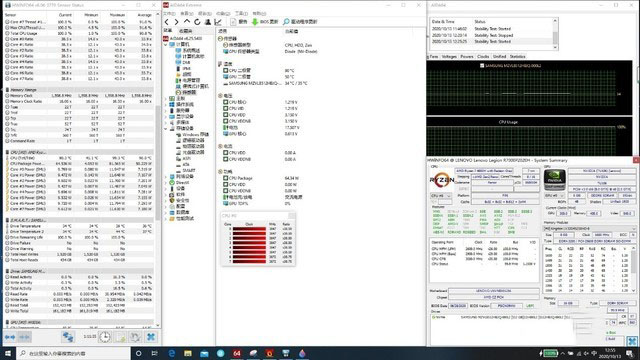
Task: Expand the motherboard tree node in AIDA64
Action: click(x=166, y=98)
